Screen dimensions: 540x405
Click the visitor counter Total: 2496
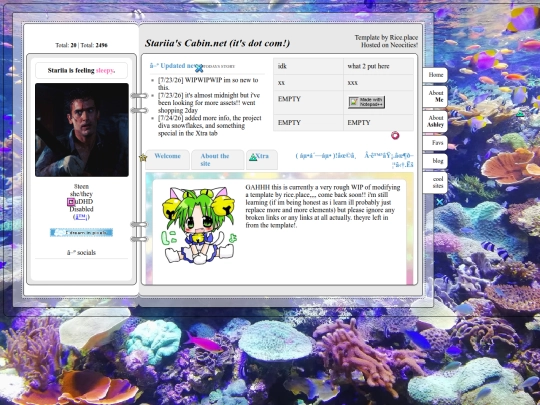point(94,45)
